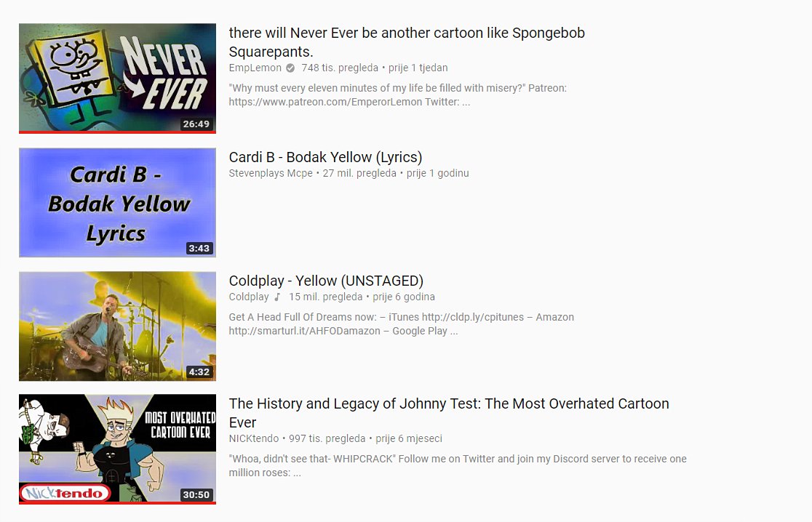Click description starting 'Why must every eleven minutes'
Screen dimensions: 812x522
(398, 95)
